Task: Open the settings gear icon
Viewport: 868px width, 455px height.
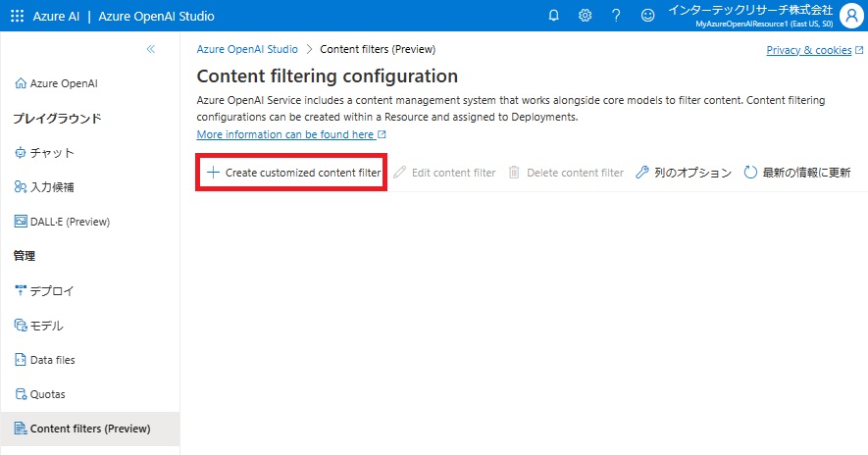Action: pyautogui.click(x=585, y=16)
